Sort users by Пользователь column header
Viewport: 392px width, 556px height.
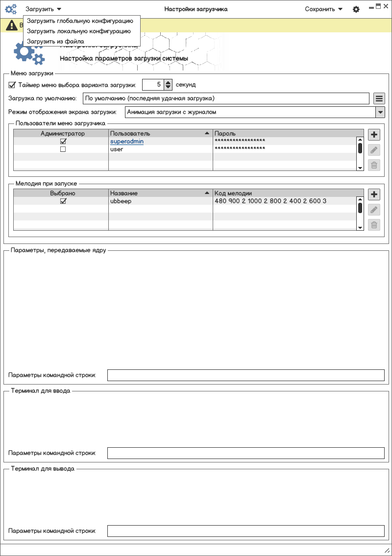click(160, 133)
